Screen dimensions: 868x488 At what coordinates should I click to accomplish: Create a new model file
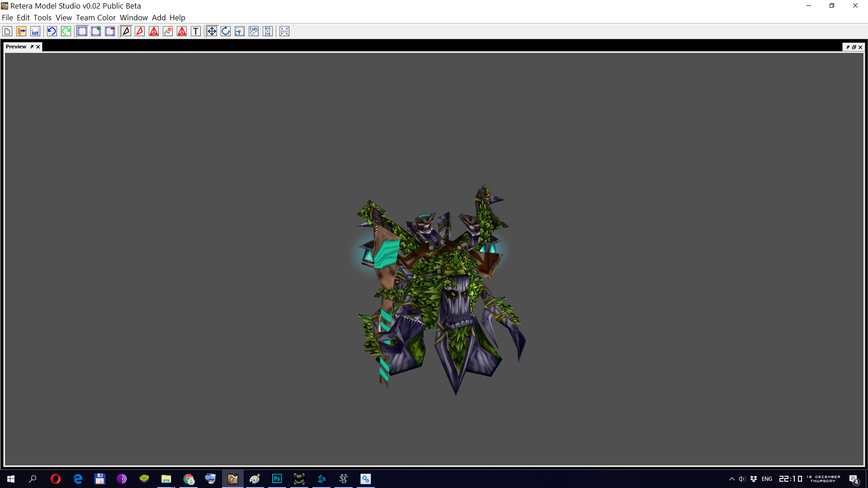[7, 31]
